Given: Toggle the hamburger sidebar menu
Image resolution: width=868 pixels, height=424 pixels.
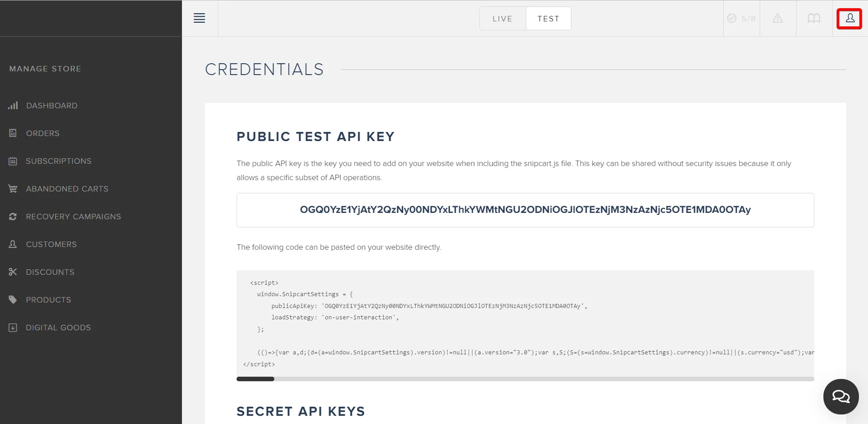Looking at the screenshot, I should point(199,18).
